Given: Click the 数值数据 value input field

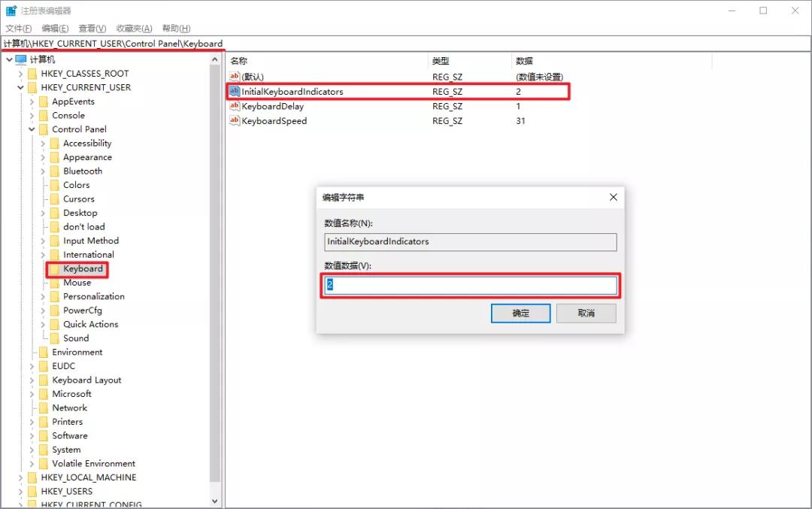Looking at the screenshot, I should point(471,285).
